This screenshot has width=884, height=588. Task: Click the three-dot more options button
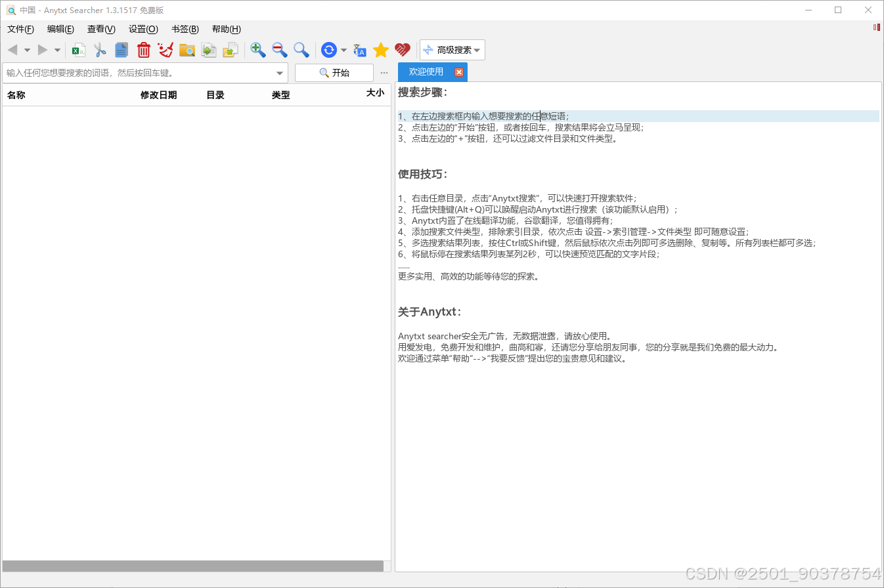tap(384, 73)
